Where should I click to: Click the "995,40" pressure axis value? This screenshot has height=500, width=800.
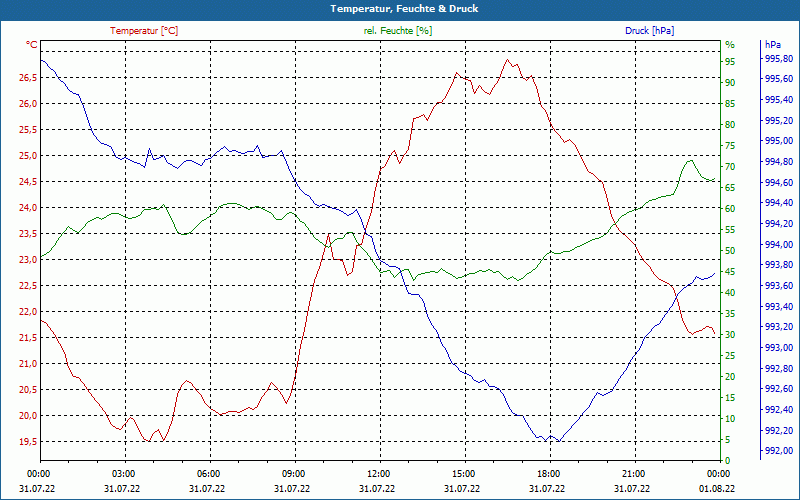click(x=779, y=99)
